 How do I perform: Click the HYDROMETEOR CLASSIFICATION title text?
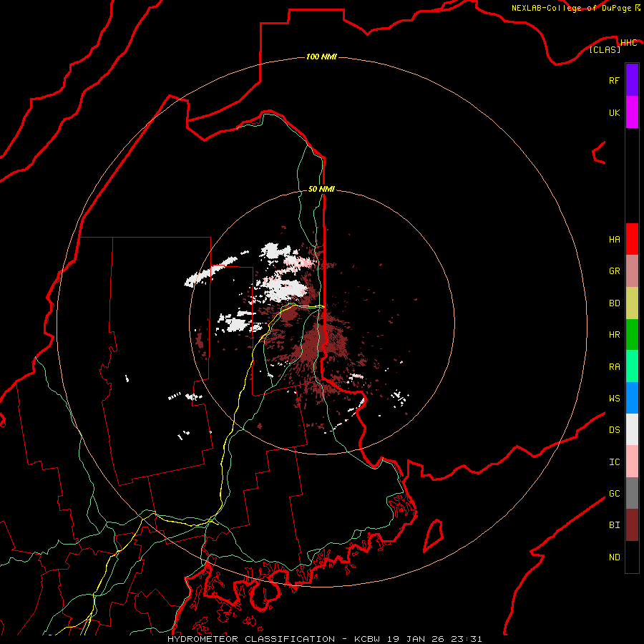(251, 639)
